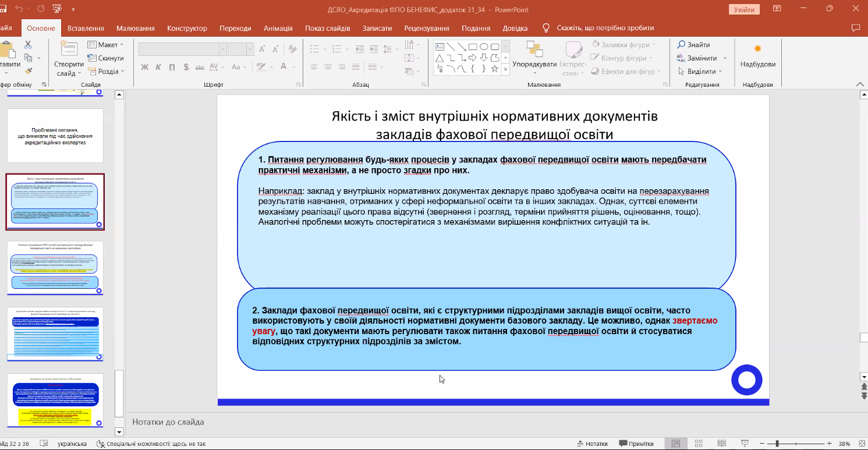868x450 pixels.
Task: Switch to Slide Sorter view in status bar
Action: [x=697, y=444]
